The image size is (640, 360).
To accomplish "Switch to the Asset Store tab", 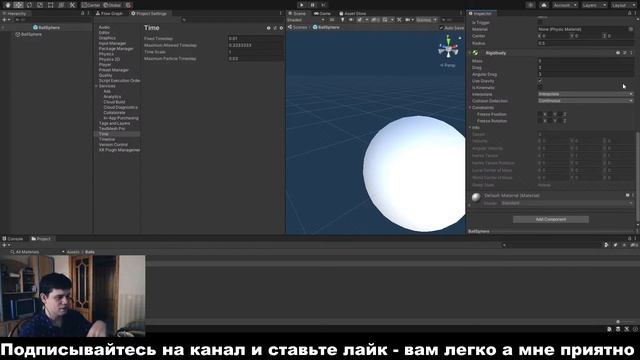I will pyautogui.click(x=353, y=13).
